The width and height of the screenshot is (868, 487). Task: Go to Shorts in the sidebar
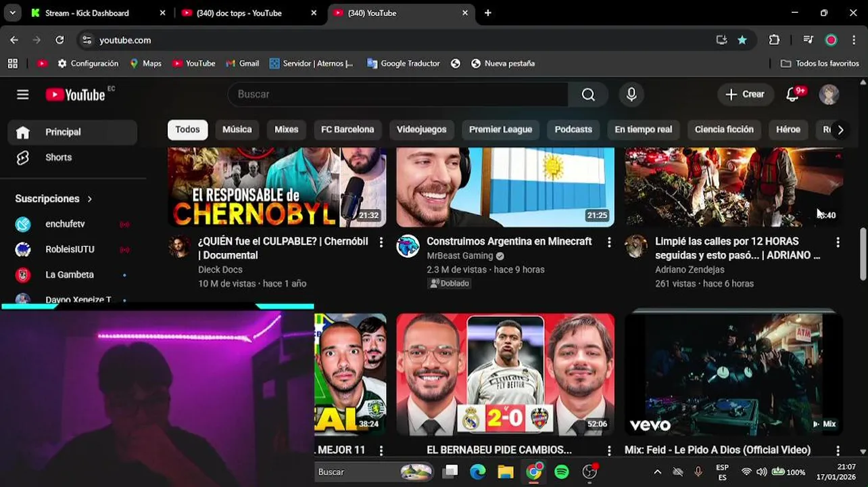(72, 157)
